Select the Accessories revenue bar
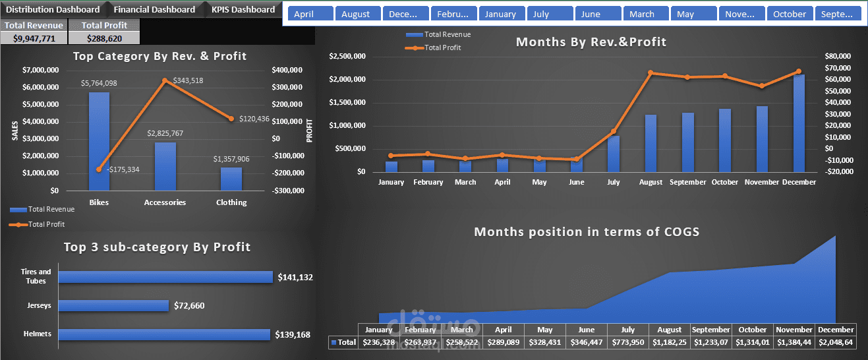868x360 pixels. (165, 166)
